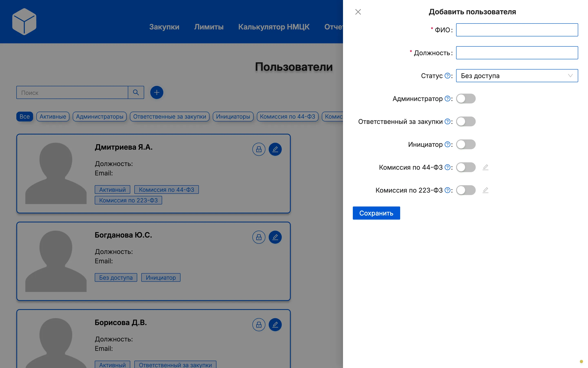Open Закупки in the top navigation
Screen dimensions: 588x368
(x=164, y=27)
